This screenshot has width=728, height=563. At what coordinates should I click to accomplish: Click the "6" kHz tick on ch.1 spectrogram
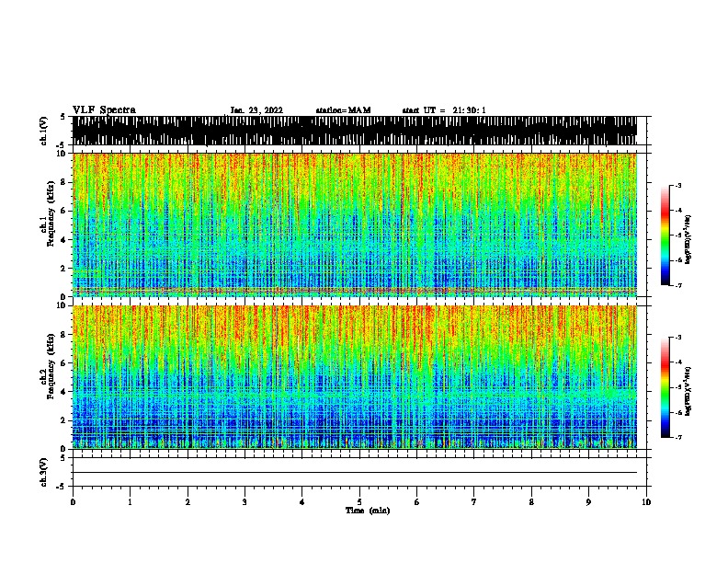click(x=64, y=211)
